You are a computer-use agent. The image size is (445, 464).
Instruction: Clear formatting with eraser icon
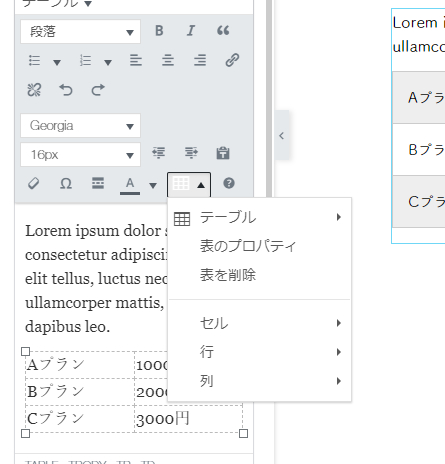(34, 183)
